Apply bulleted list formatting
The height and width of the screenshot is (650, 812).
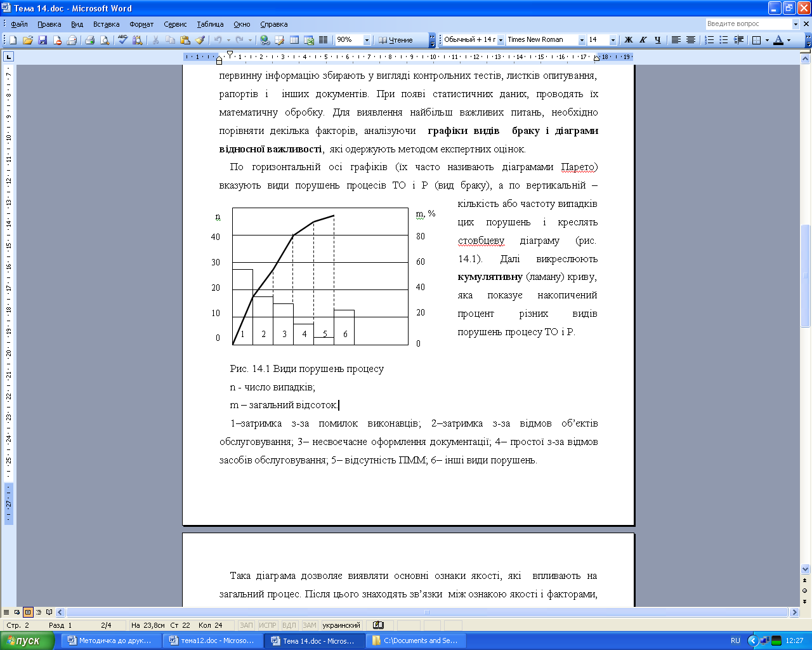coord(724,40)
